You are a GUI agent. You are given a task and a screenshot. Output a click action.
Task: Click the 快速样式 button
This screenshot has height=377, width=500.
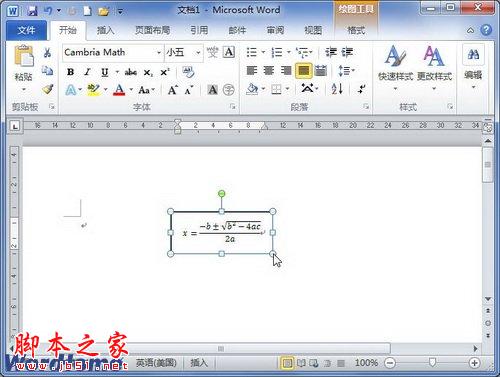coord(395,68)
